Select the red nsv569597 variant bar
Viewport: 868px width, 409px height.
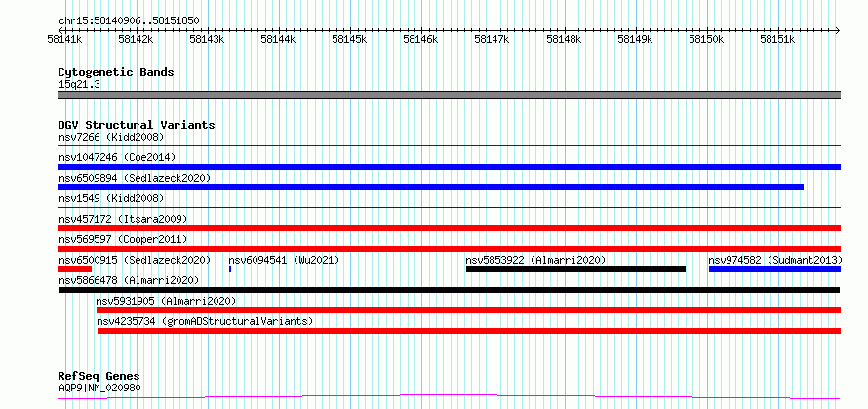449,249
